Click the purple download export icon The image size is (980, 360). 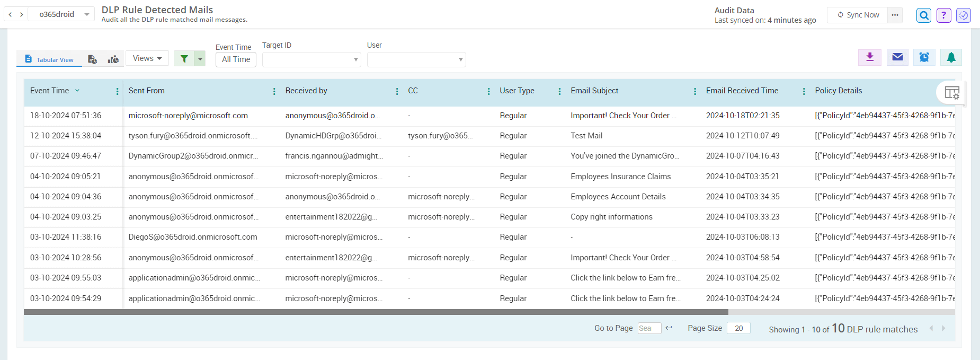tap(869, 57)
